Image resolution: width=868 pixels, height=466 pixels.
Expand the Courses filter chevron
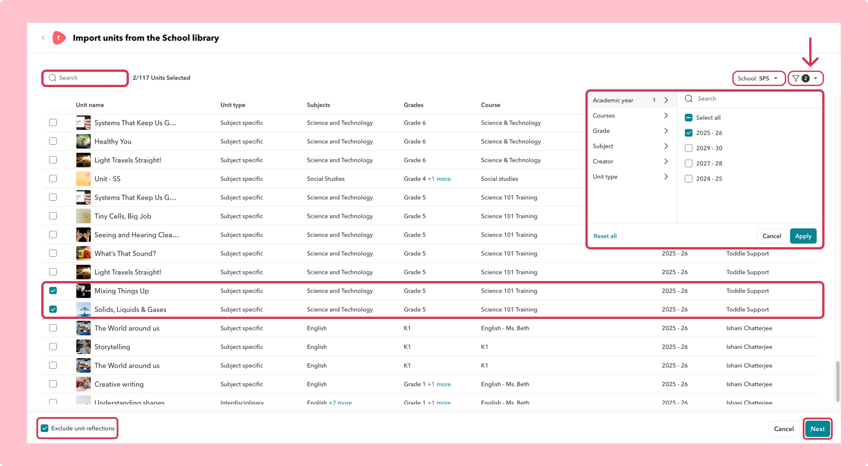click(666, 116)
